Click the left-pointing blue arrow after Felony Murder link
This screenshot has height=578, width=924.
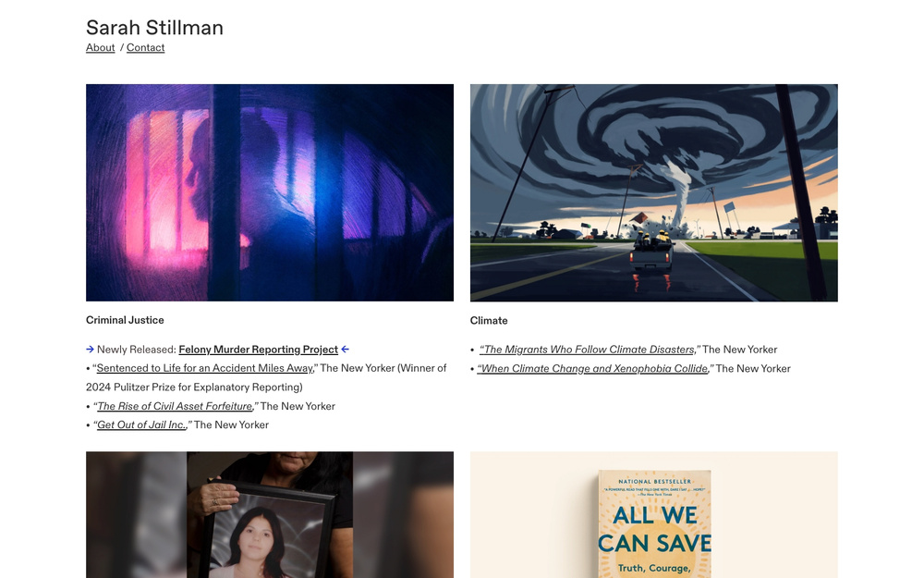[x=346, y=350]
